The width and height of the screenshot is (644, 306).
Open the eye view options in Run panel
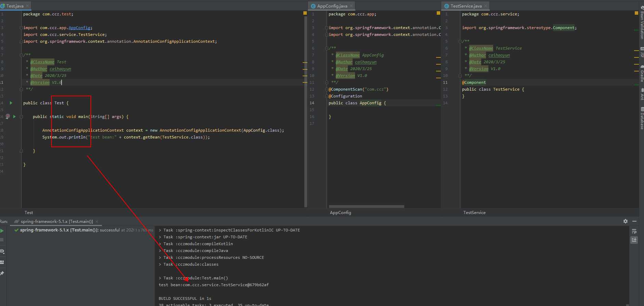(x=2, y=251)
